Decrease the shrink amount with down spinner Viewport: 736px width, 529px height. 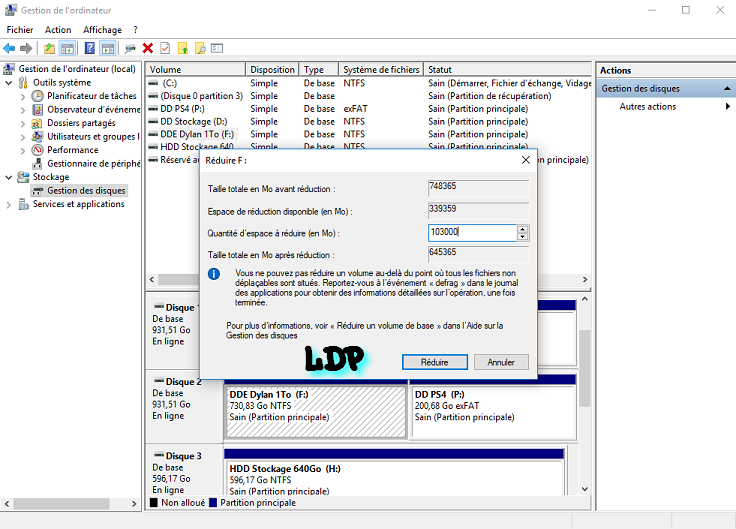522,237
